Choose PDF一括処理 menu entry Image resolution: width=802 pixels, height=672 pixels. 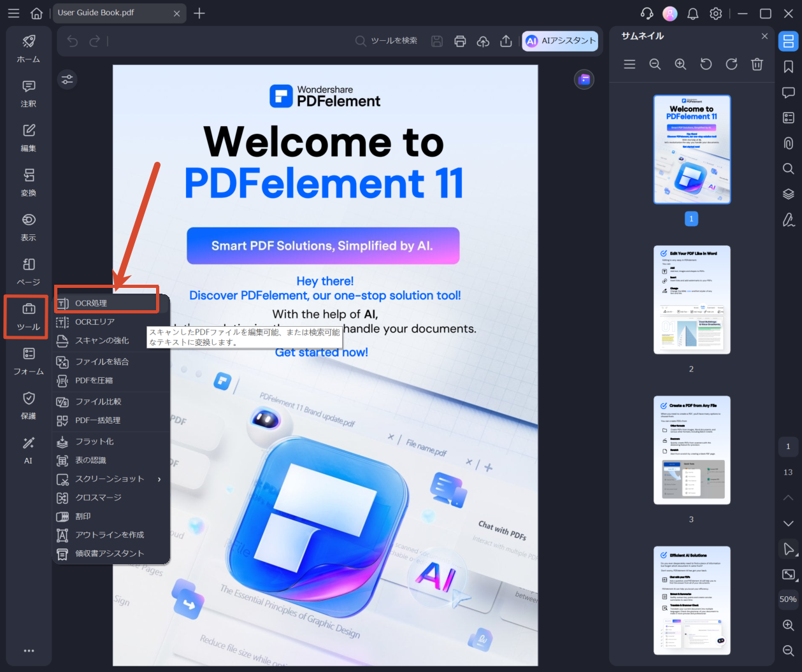[111, 420]
